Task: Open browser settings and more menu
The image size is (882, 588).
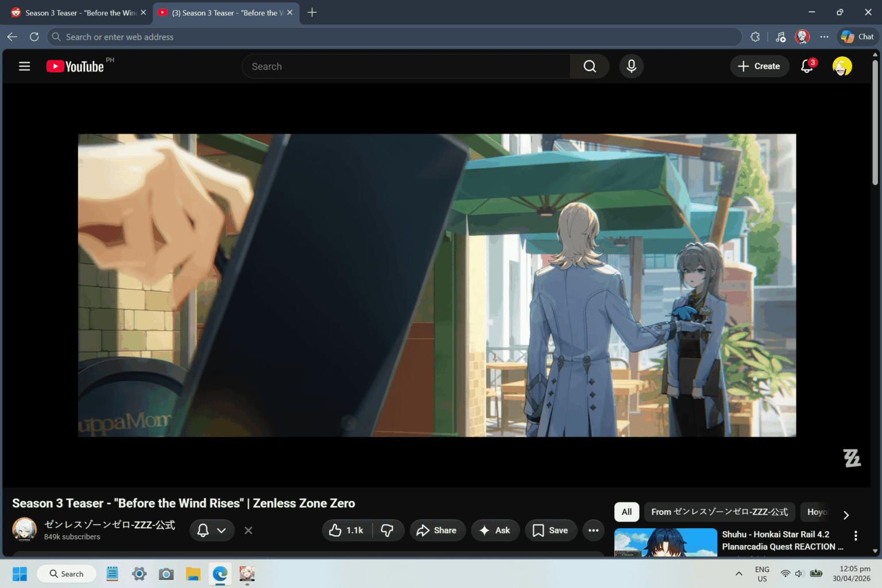Action: [825, 37]
